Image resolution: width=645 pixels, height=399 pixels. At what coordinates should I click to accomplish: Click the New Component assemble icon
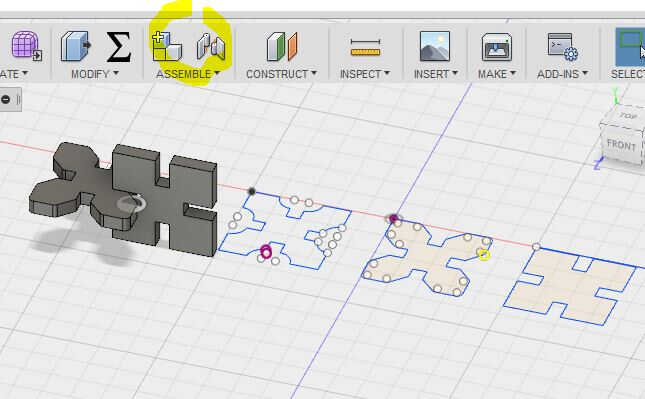coord(167,46)
